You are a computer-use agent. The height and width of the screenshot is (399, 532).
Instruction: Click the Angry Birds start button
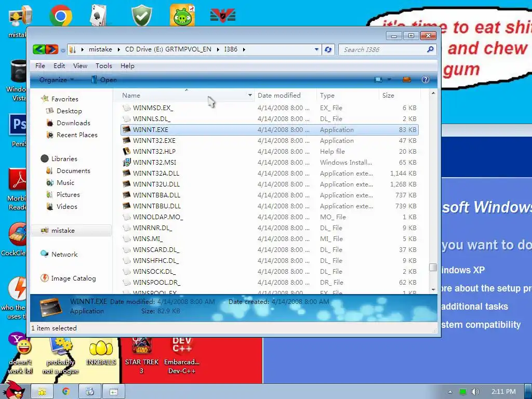tap(15, 390)
